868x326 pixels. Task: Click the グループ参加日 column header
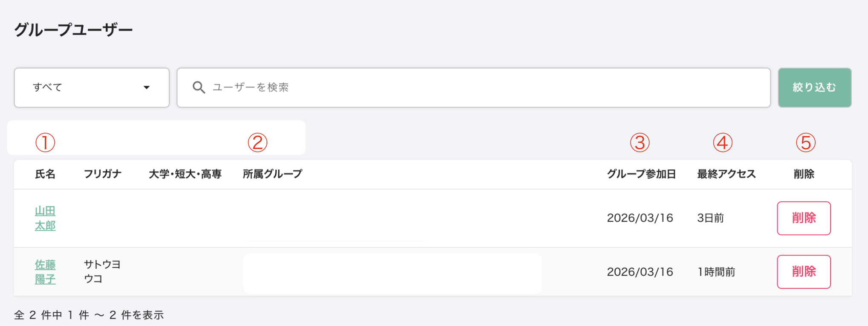point(641,174)
